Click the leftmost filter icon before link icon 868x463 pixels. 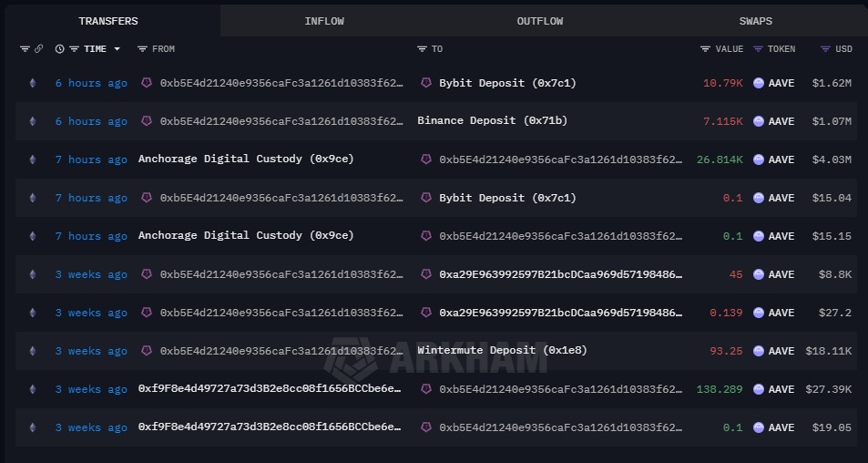click(25, 49)
